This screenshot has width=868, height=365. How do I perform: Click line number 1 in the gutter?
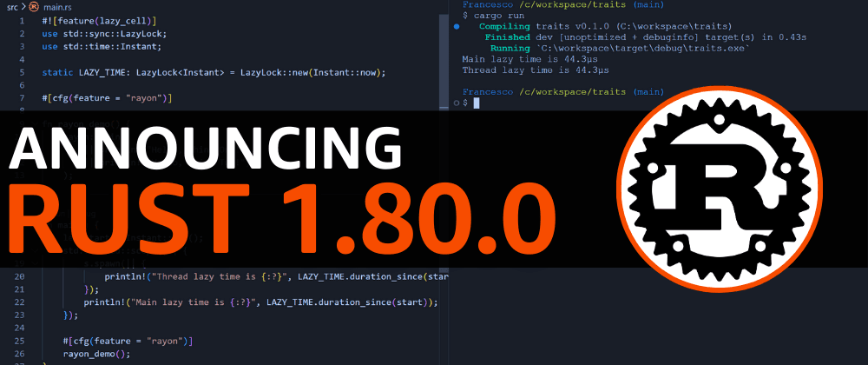coord(22,21)
